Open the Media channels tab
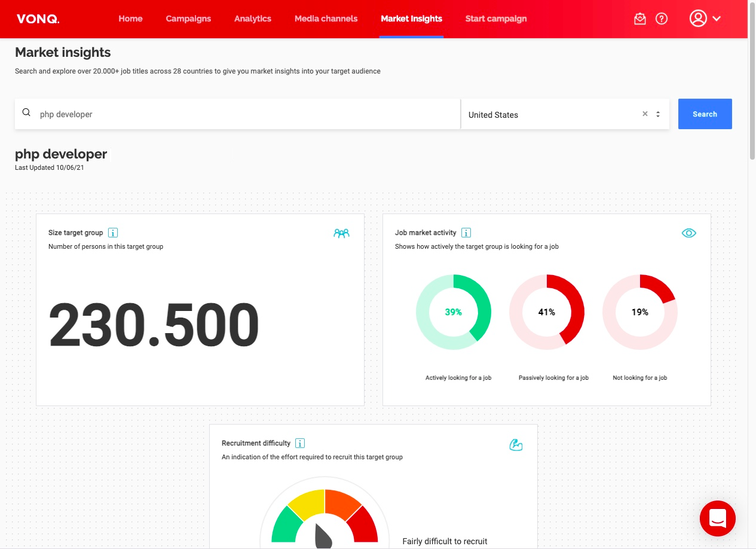This screenshot has width=756, height=549. (326, 19)
